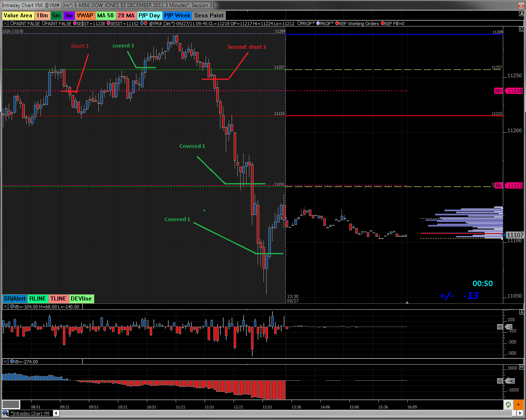
Task: Close the VB=-104.00 indicator pane
Action: coord(5,307)
